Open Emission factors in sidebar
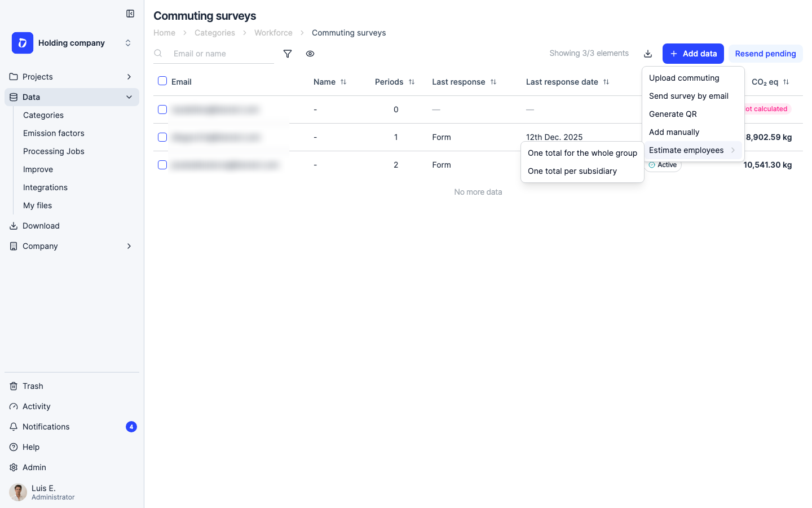 pos(54,133)
